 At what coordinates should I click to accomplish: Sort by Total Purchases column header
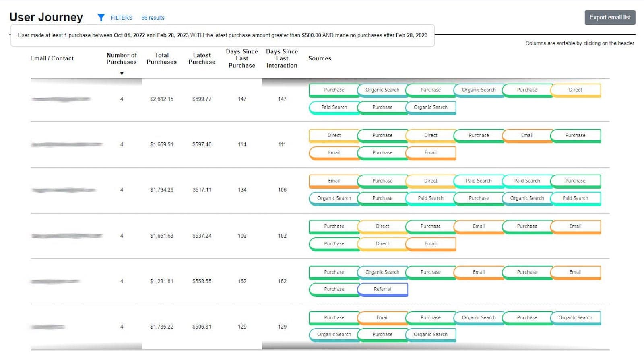tap(161, 58)
